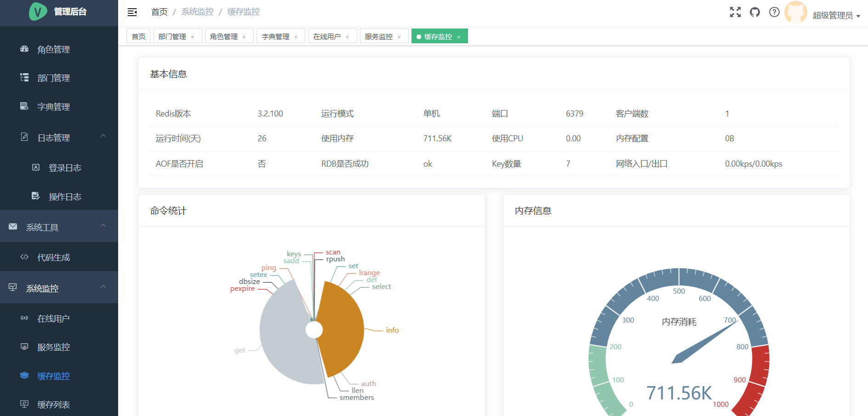Click 系统监控 in the breadcrumb
868x416 pixels.
(x=198, y=12)
